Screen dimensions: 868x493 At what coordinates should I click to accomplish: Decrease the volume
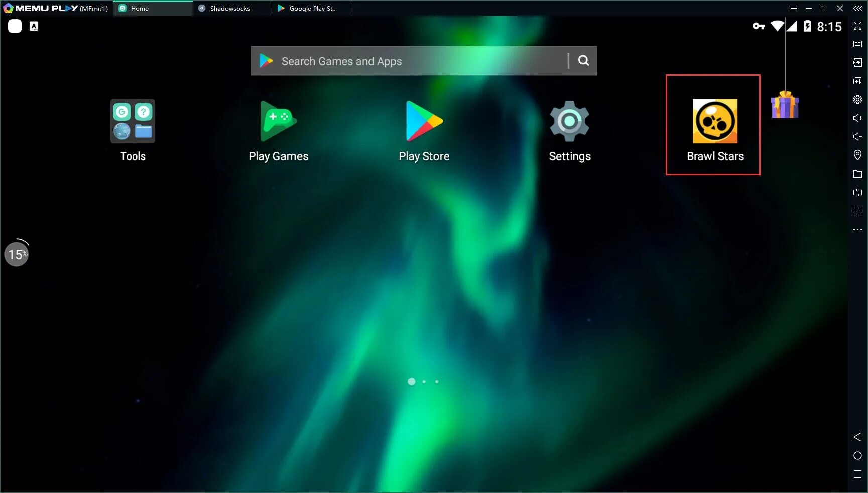tap(857, 136)
